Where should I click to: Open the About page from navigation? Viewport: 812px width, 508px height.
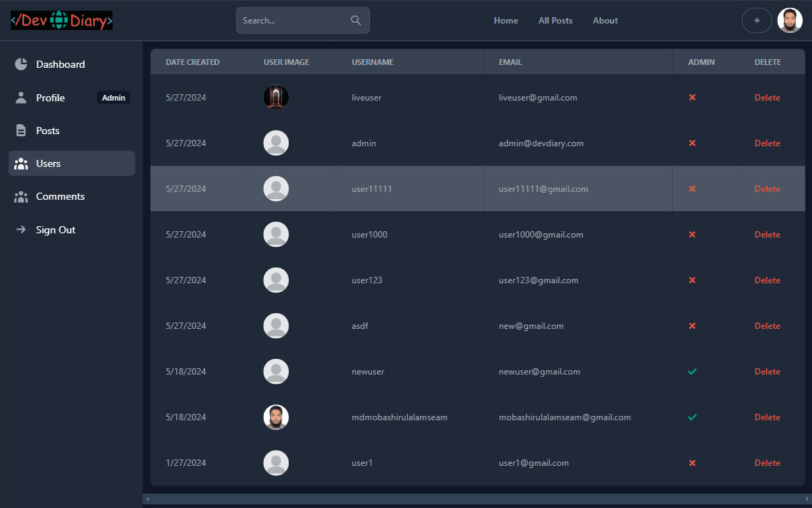[x=605, y=21]
